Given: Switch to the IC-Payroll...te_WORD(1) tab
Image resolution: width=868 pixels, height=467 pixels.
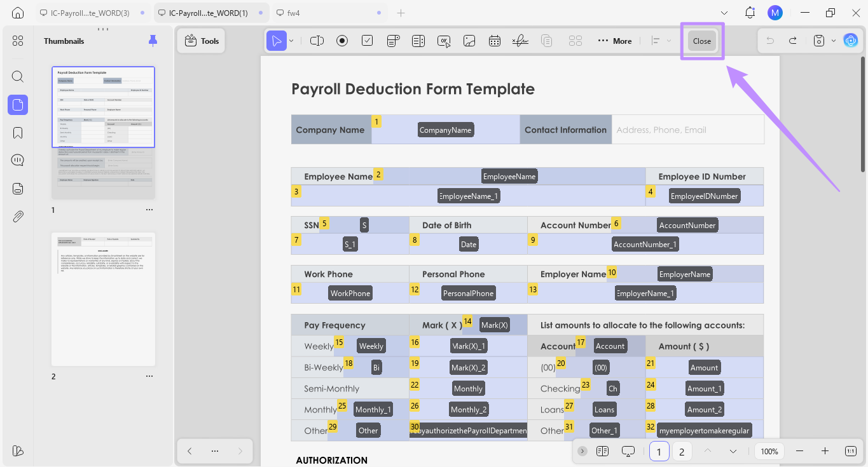Looking at the screenshot, I should point(212,13).
